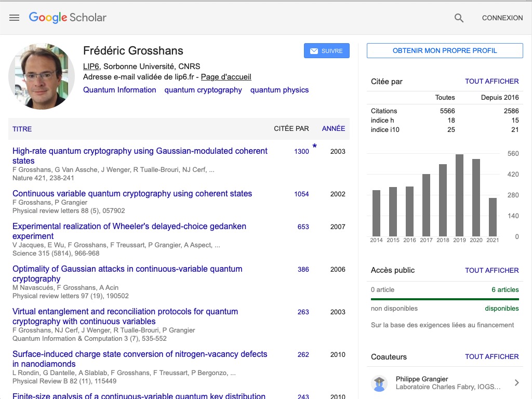Select the quantum cryptography interest tag
Viewport: 532px width, 399px height.
[x=203, y=90]
